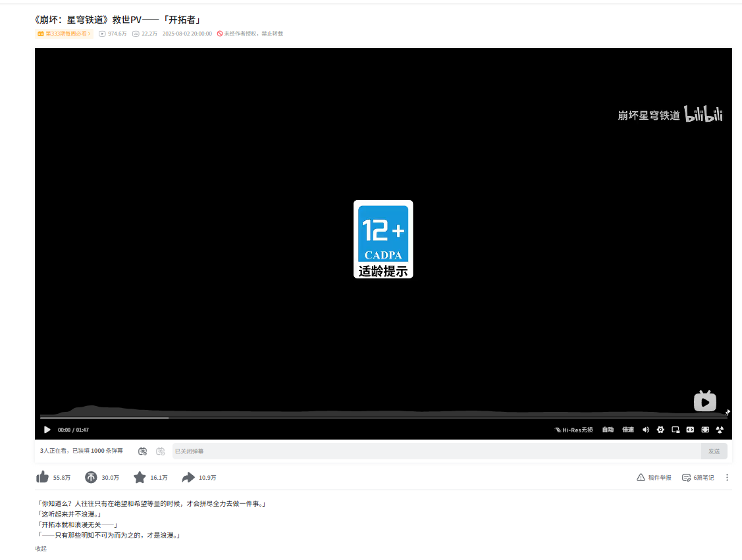Open the 自动 video quality menu
Viewport: 742px width, 560px height.
coord(608,430)
